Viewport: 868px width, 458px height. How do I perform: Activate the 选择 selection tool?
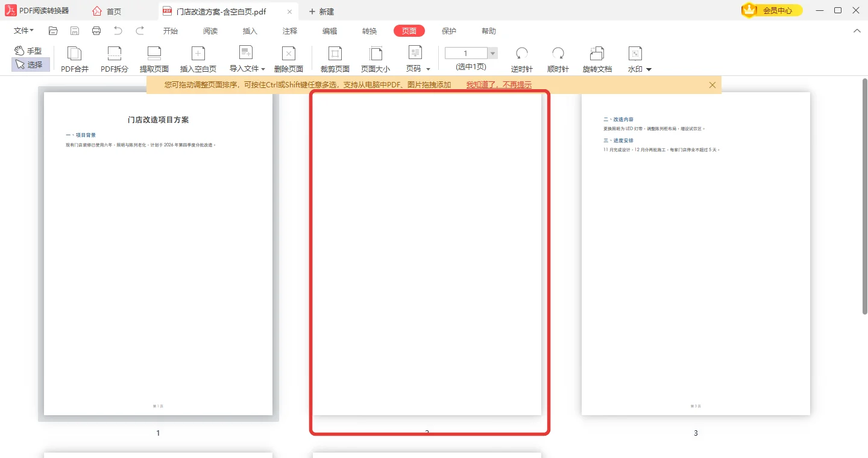coord(30,64)
